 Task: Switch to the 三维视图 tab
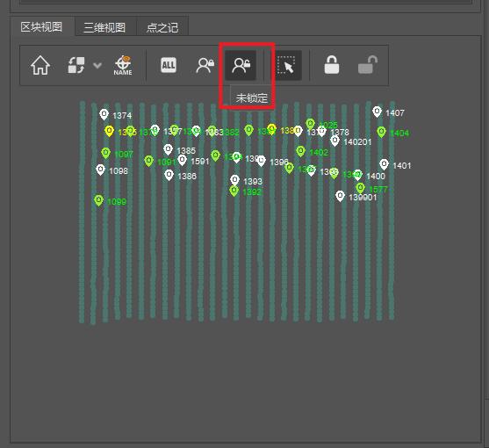(104, 27)
